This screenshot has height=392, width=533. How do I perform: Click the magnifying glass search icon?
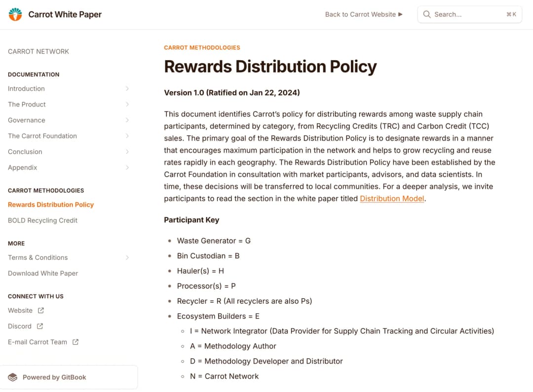[x=427, y=14]
